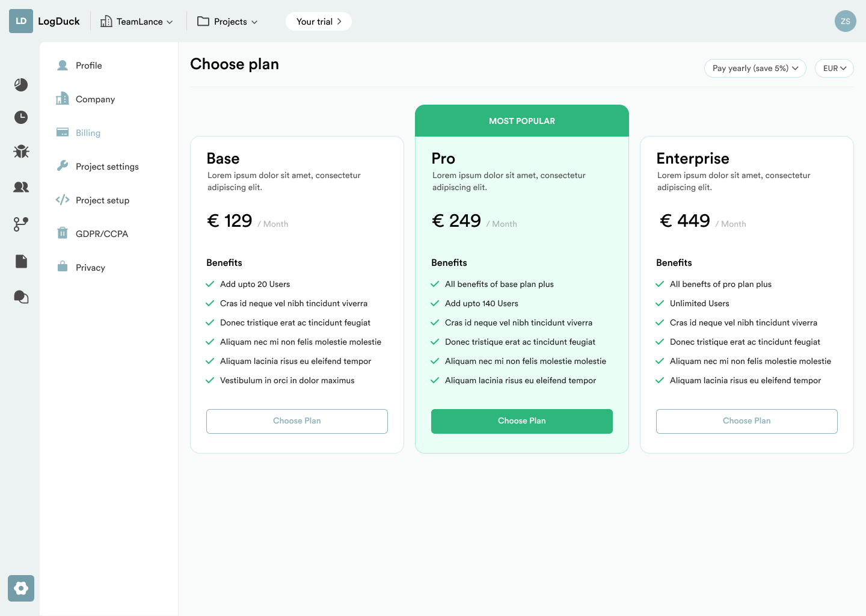Image resolution: width=866 pixels, height=616 pixels.
Task: Open the bug tracking sidebar icon
Action: pos(21,152)
